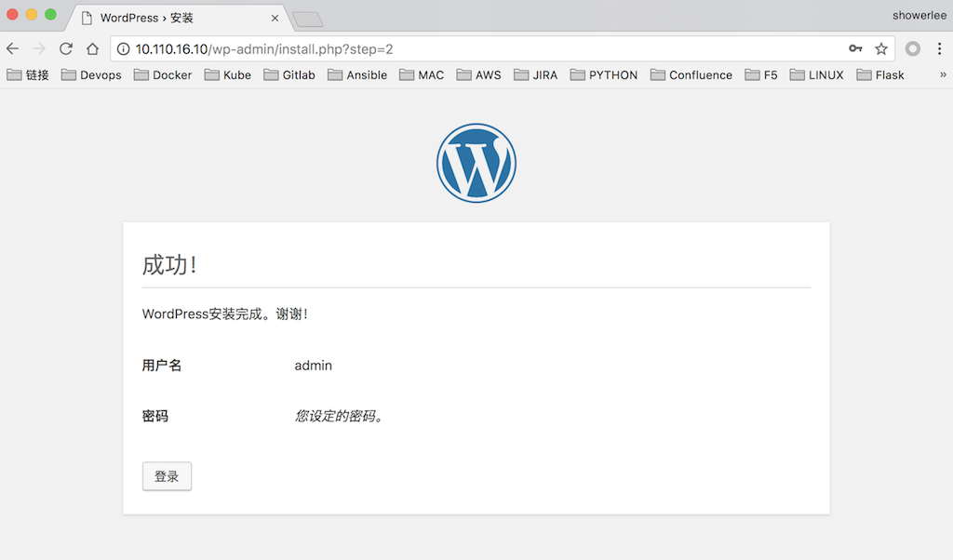Show more bookmarks via the overflow chevron
This screenshot has width=953, height=560.
coord(943,74)
